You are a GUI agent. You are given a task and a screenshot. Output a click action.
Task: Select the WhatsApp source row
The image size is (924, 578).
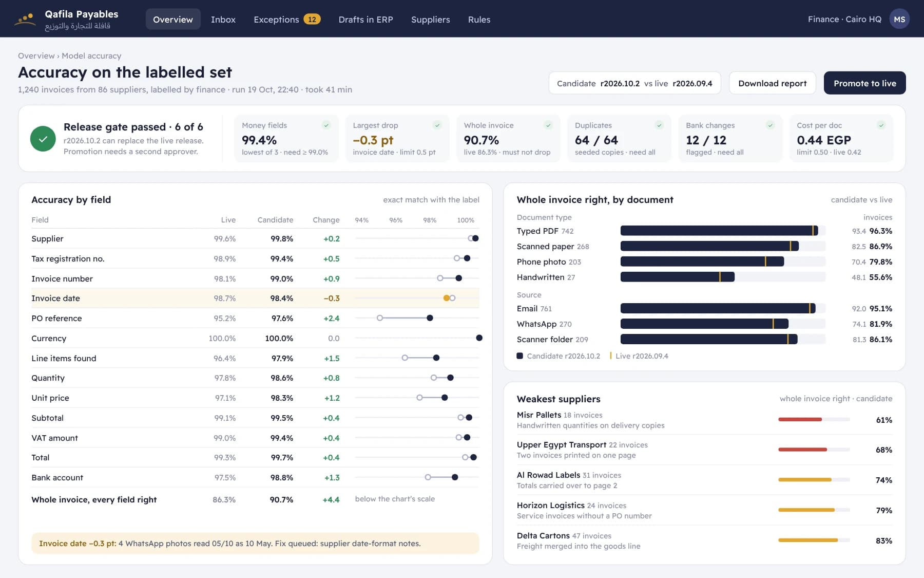704,324
